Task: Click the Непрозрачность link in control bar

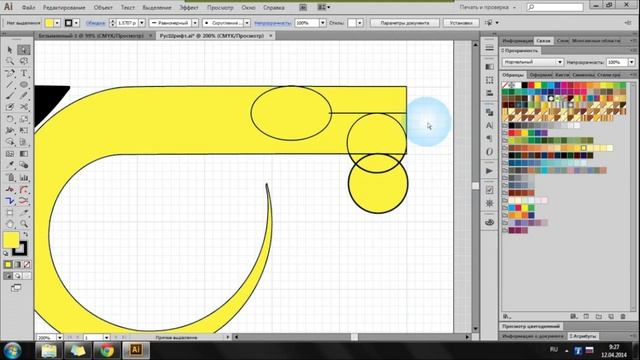Action: click(x=272, y=23)
